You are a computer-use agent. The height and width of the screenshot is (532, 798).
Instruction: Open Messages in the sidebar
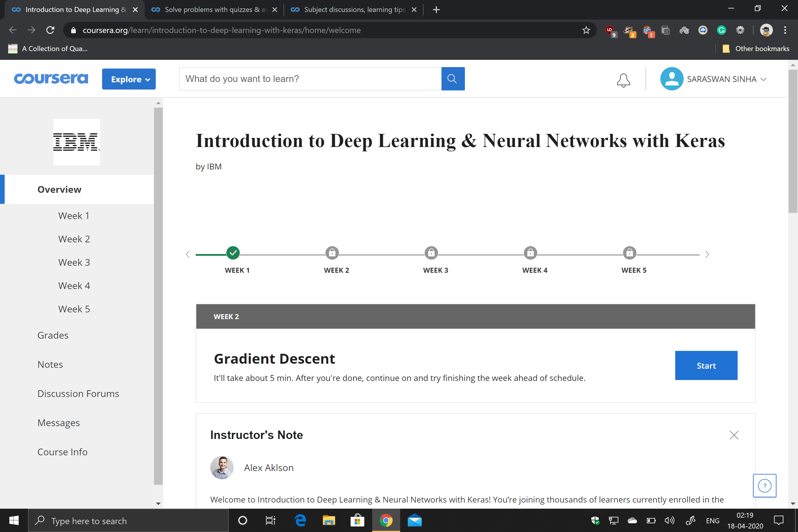(x=59, y=423)
